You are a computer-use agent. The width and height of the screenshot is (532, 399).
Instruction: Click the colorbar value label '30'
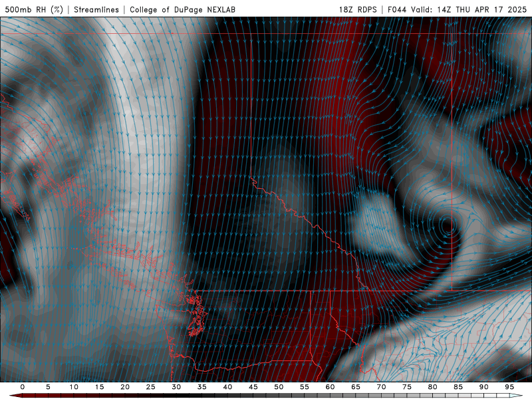click(x=176, y=387)
